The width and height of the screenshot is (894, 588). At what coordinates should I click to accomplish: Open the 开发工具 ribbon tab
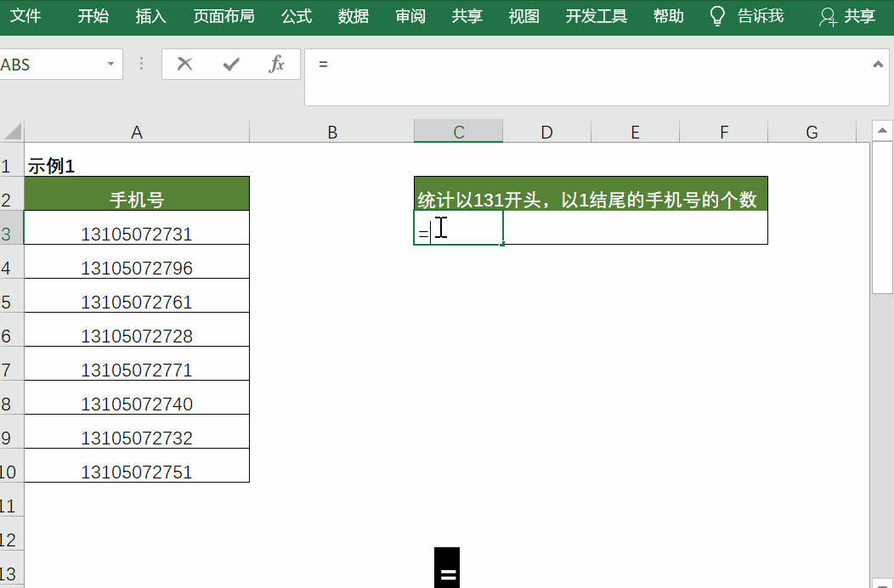coord(597,16)
